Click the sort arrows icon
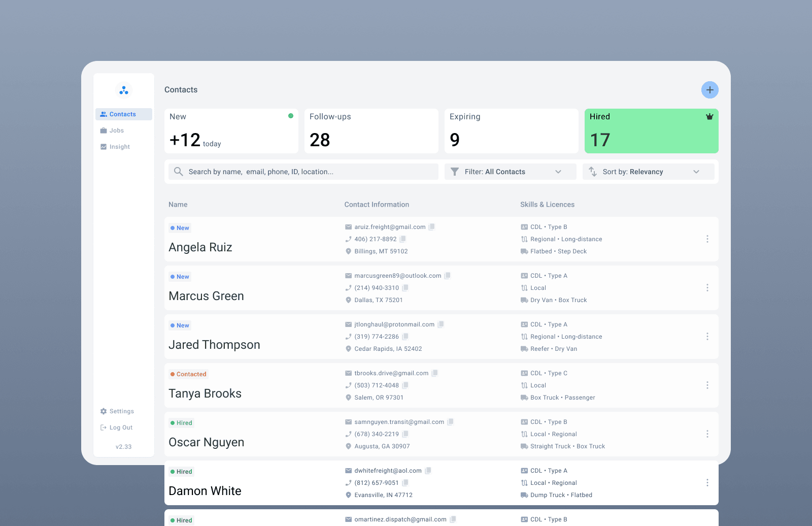This screenshot has height=526, width=812. coord(593,172)
